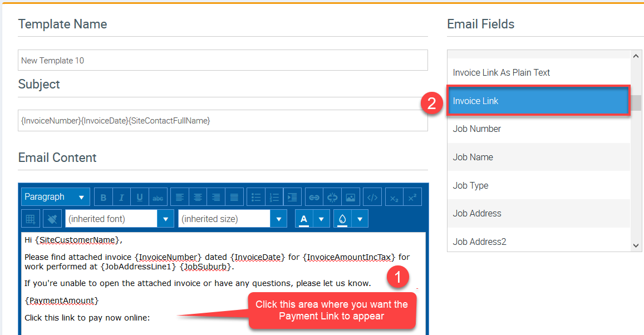Toggle superscript formatting

[412, 197]
